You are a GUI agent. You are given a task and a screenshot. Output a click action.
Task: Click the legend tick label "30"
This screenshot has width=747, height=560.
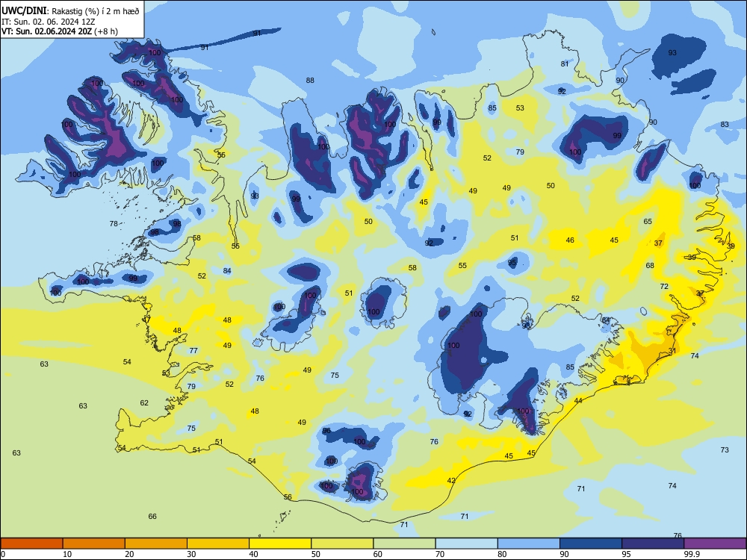click(191, 554)
